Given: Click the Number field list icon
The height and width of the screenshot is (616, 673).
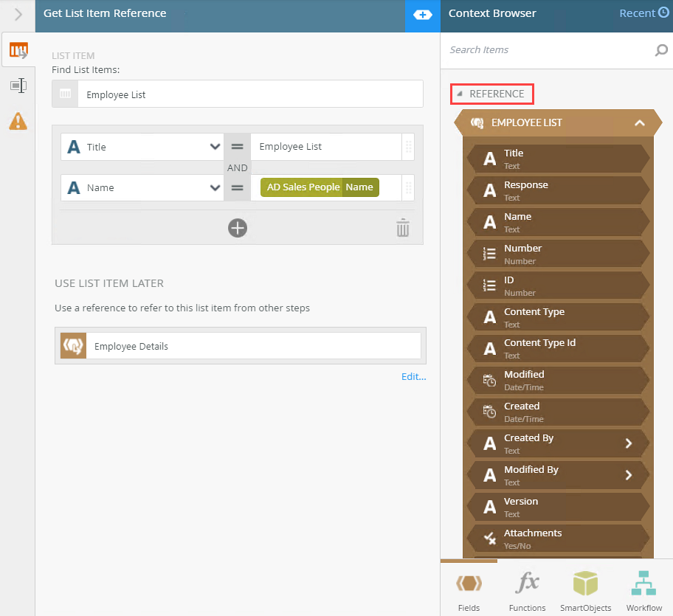Looking at the screenshot, I should point(489,254).
